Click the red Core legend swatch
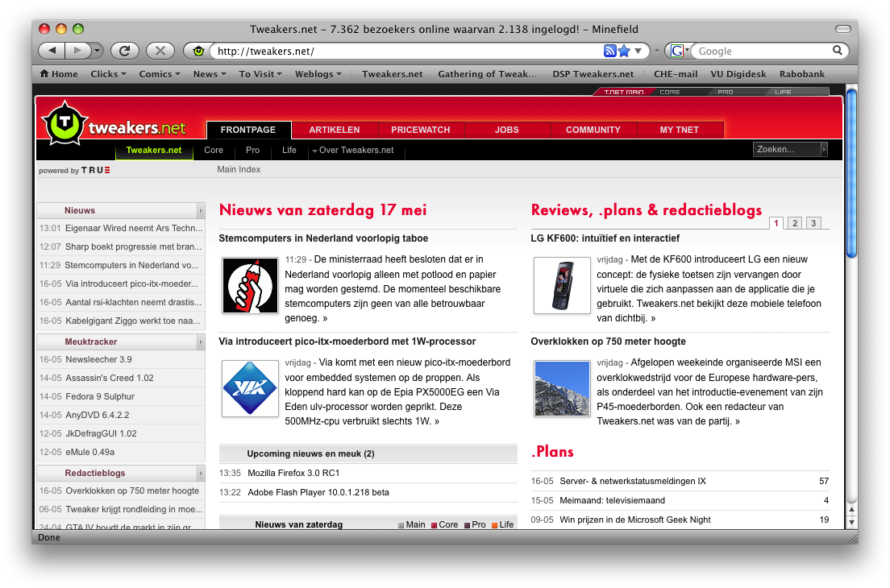This screenshot has height=588, width=890. (x=435, y=525)
